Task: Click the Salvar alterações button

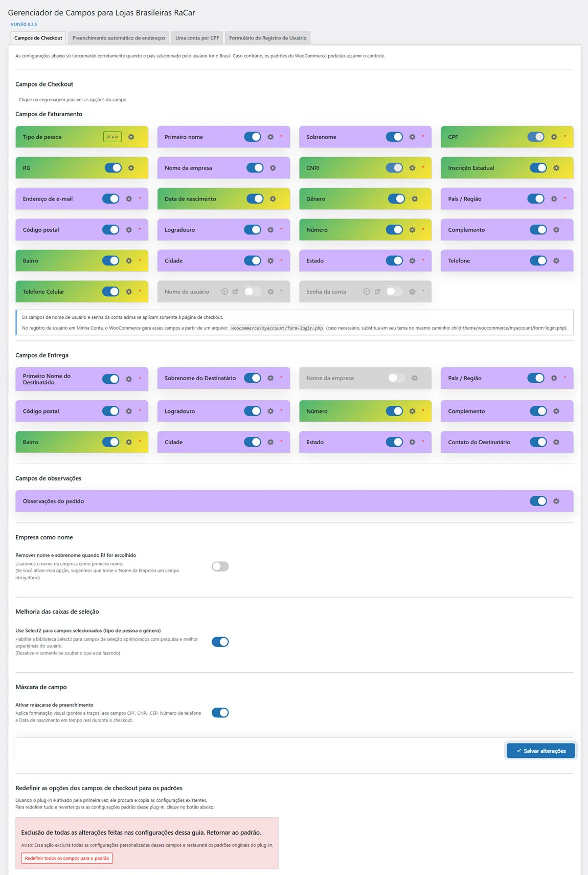Action: tap(541, 751)
